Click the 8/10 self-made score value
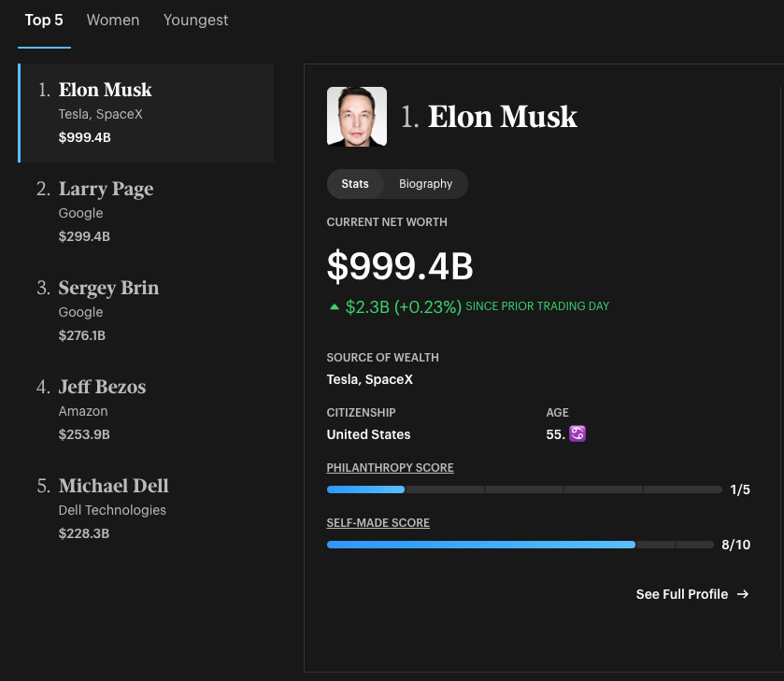Screen dimensions: 784x681 point(736,545)
